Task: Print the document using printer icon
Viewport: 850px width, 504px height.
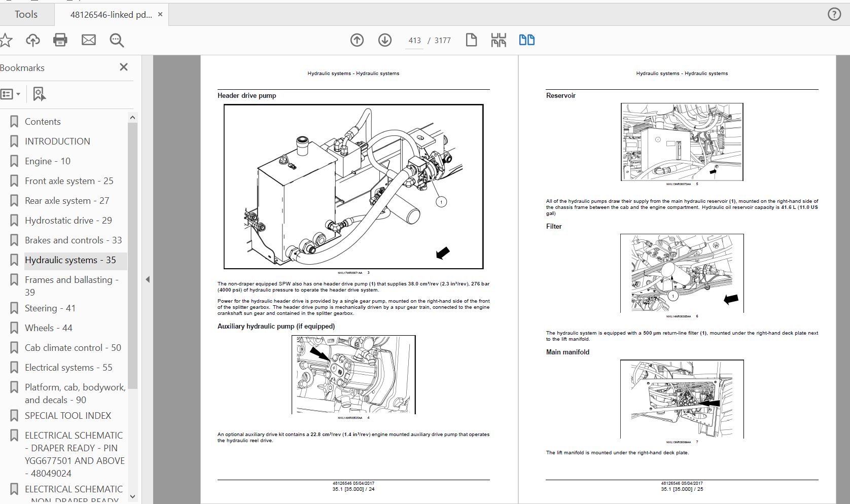Action: point(60,40)
